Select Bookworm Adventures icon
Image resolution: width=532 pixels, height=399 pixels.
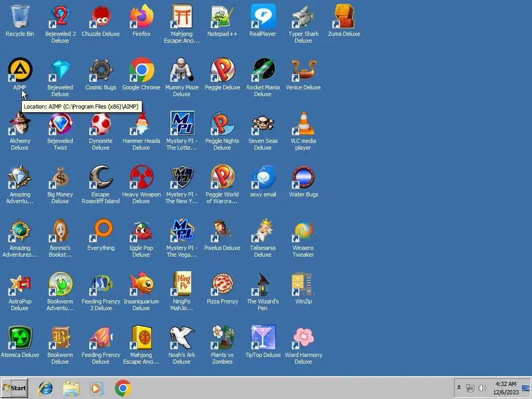(60, 284)
